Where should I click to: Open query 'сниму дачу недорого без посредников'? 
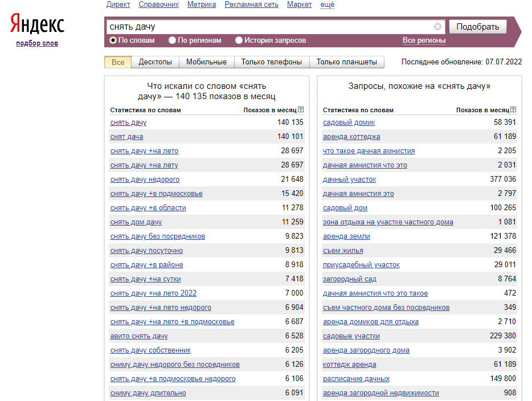pos(175,365)
